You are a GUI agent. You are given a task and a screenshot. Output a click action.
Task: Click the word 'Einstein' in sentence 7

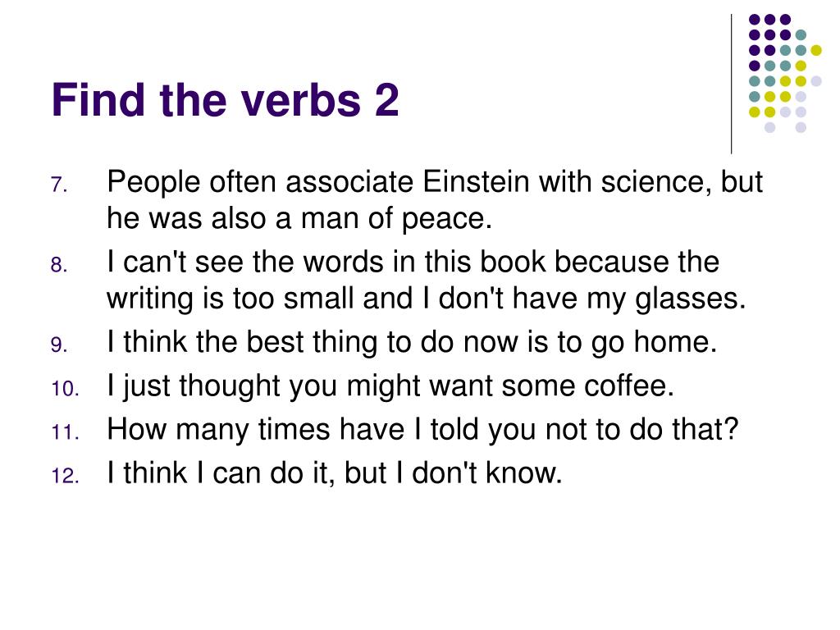(477, 182)
